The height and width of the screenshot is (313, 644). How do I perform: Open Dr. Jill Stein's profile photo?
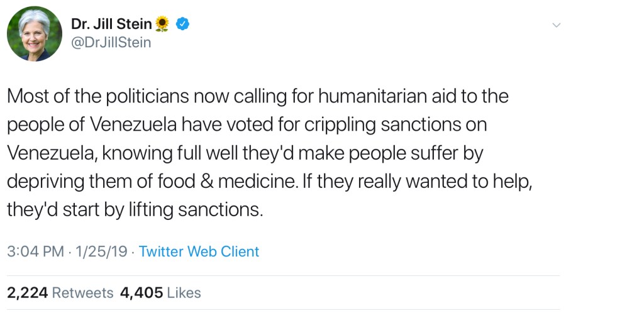(x=35, y=34)
